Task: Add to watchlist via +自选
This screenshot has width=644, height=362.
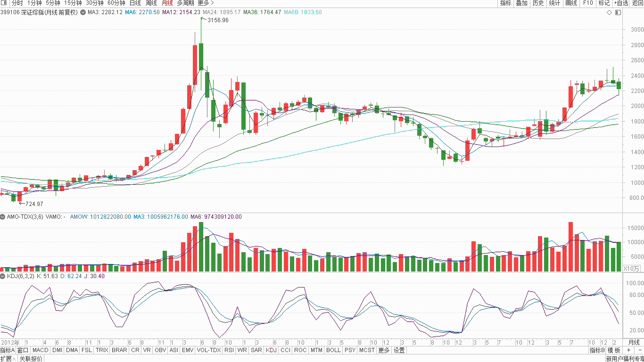Action: click(621, 3)
